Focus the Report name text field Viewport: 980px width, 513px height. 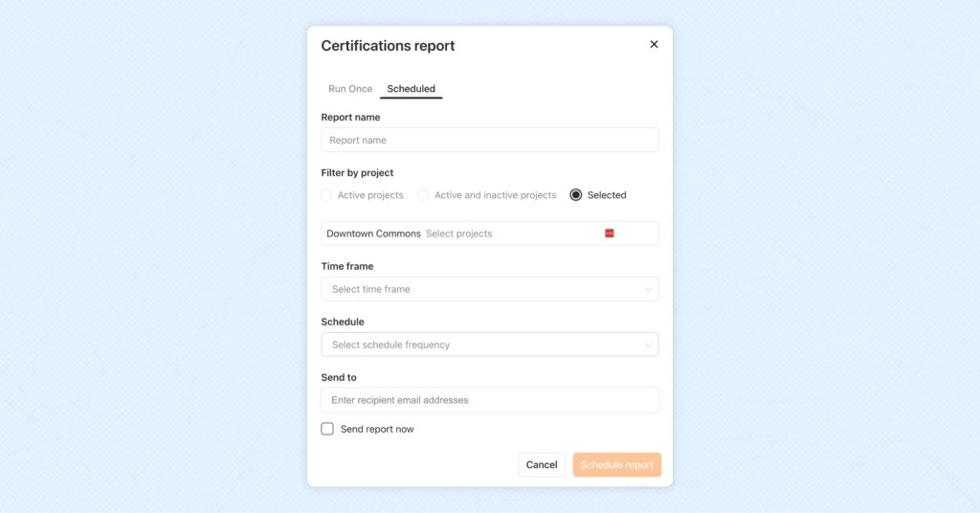coord(489,140)
